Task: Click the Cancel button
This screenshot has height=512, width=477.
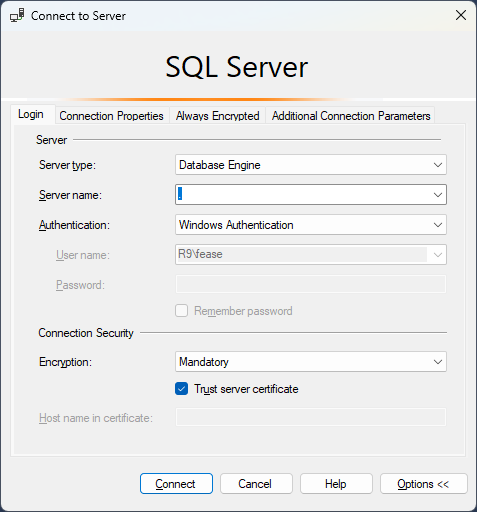Action: tap(256, 483)
